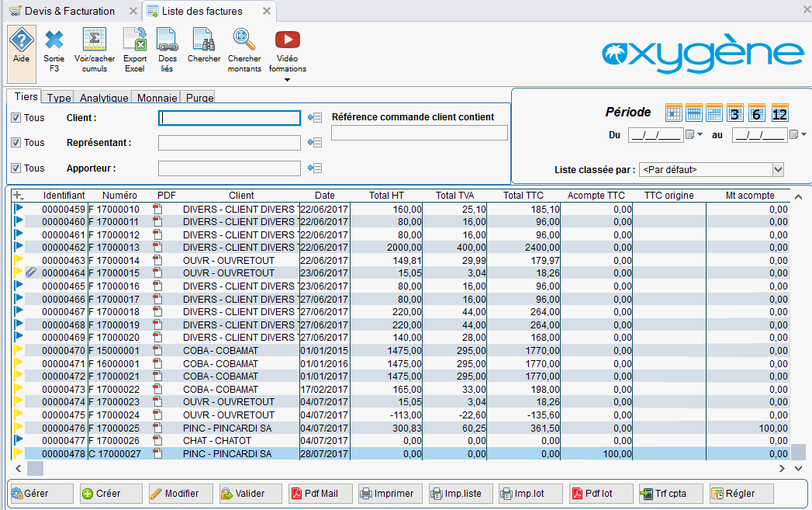Click the Imp.lot button
Viewport: 812px width, 510px height.
pyautogui.click(x=530, y=494)
